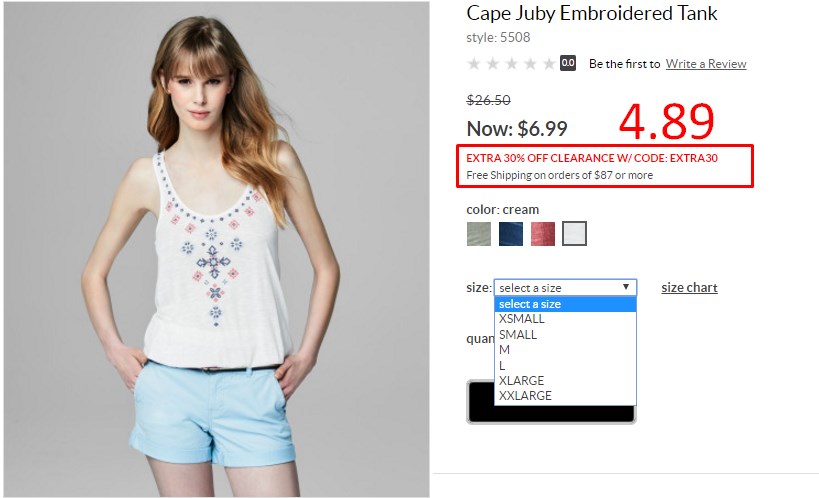Click the third rating star
819x498 pixels.
coord(511,64)
